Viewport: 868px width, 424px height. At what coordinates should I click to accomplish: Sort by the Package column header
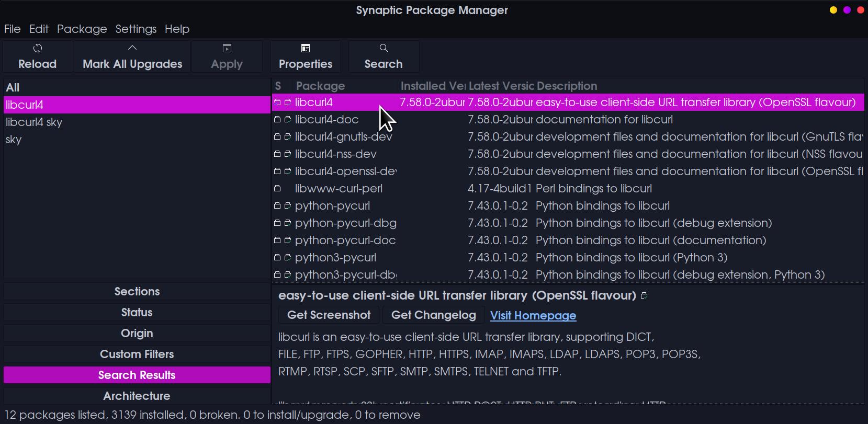(320, 86)
